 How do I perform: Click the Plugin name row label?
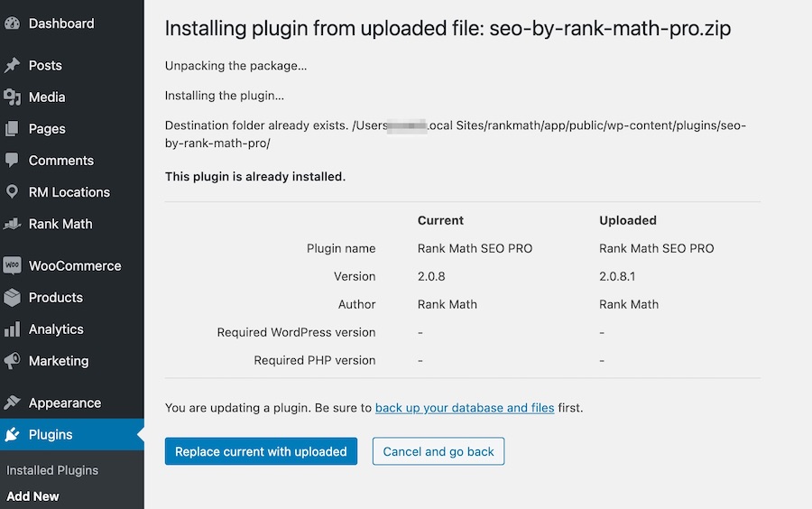click(x=341, y=248)
